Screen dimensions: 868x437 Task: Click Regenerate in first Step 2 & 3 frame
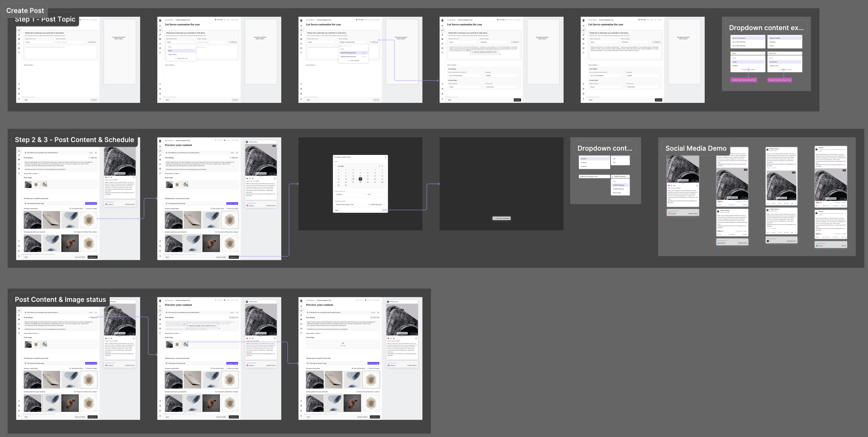pyautogui.click(x=93, y=157)
